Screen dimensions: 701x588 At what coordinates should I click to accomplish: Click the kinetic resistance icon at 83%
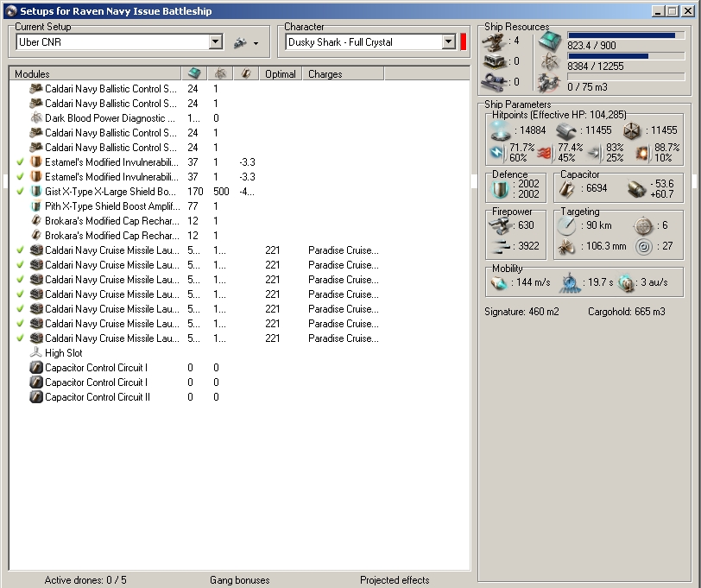click(595, 153)
